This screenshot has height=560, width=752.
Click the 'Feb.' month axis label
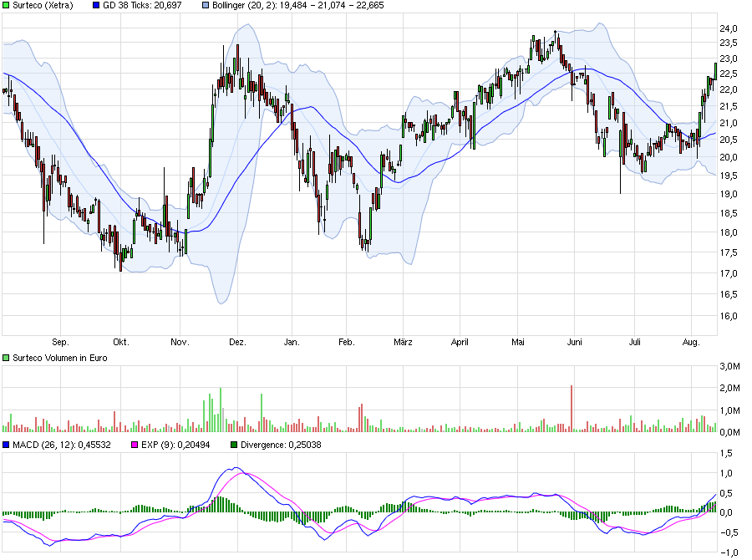(346, 342)
